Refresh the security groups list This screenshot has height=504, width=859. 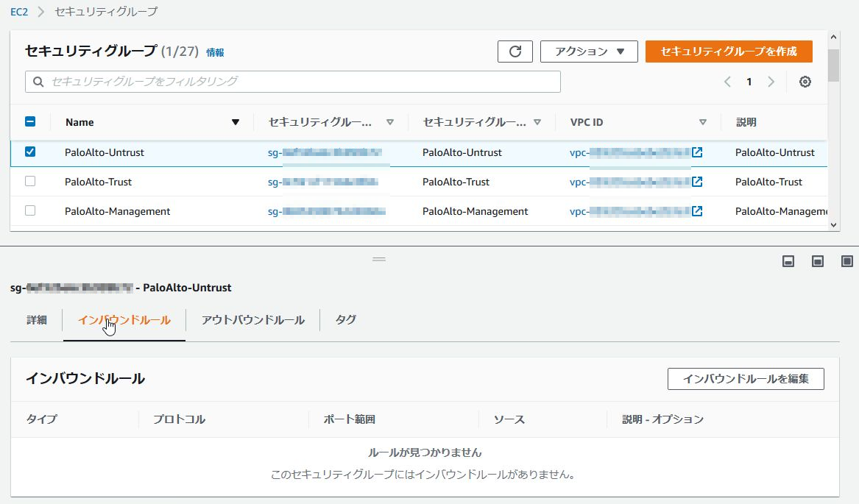(515, 52)
